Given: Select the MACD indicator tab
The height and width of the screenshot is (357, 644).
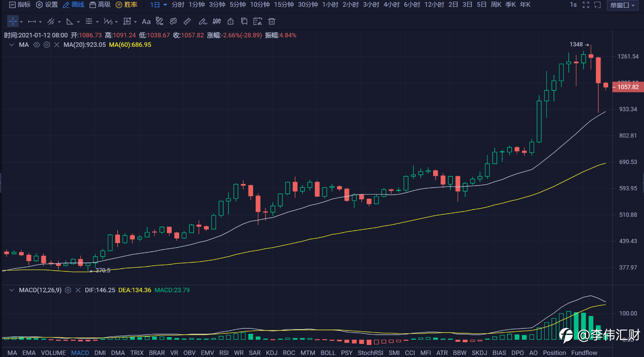Looking at the screenshot, I should (80, 353).
